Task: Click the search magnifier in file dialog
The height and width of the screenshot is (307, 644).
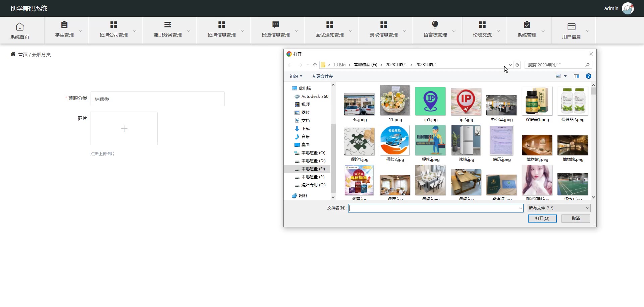Action: coord(587,65)
